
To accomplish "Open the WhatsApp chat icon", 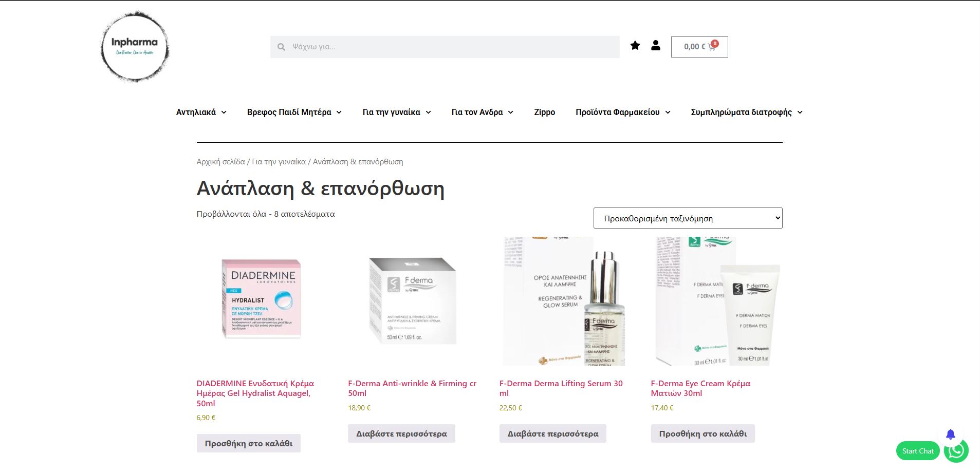I will click(x=956, y=450).
